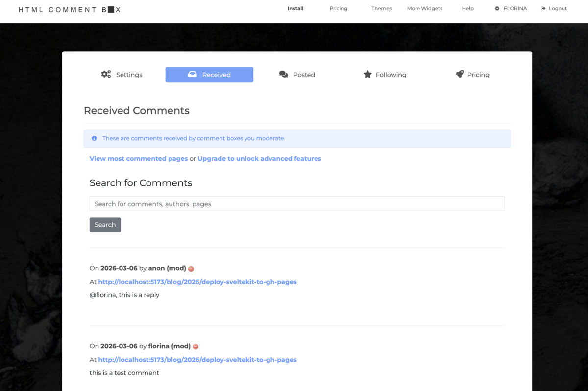Click the info icon in the blue notice banner
588x391 pixels.
(x=94, y=138)
